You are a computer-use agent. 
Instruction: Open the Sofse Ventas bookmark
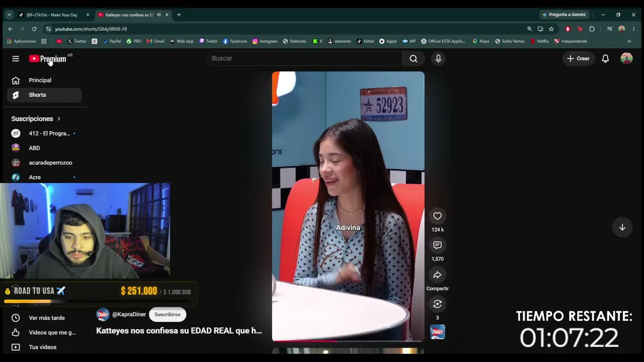pyautogui.click(x=509, y=41)
